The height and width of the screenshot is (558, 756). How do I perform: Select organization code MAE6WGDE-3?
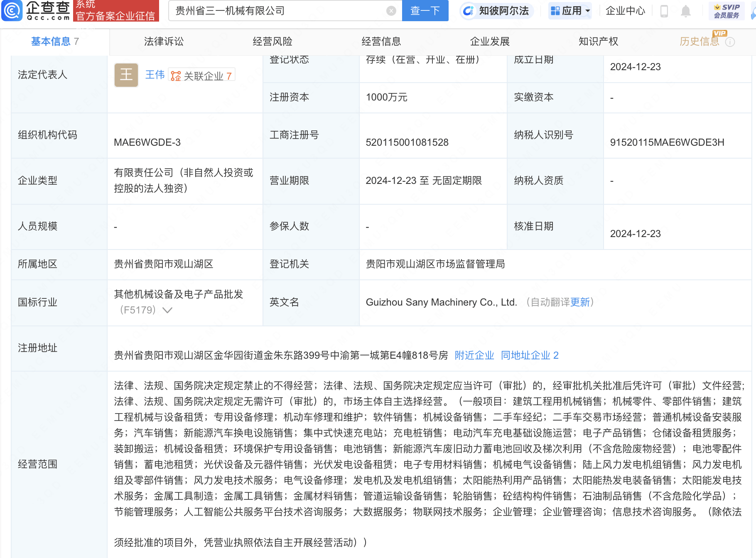tap(147, 142)
